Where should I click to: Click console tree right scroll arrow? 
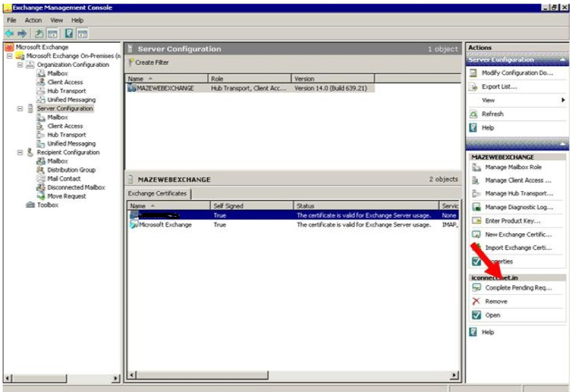pyautogui.click(x=115, y=378)
